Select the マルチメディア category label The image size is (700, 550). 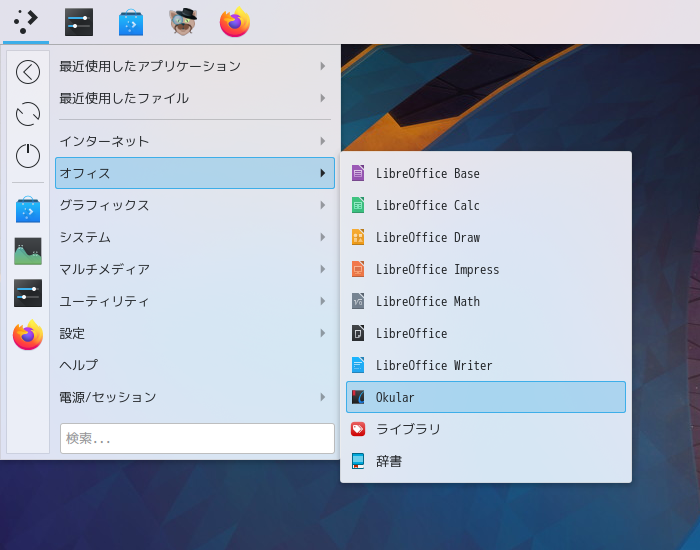(x=104, y=269)
